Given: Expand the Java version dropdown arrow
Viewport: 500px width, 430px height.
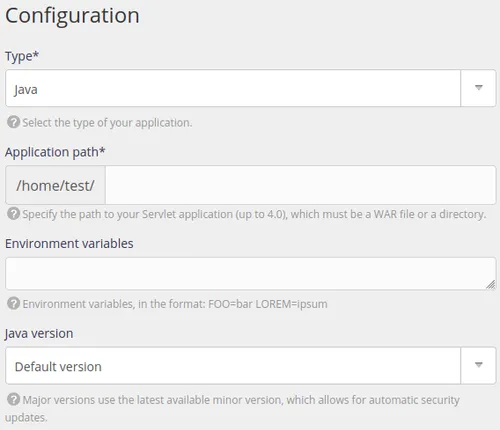Looking at the screenshot, I should (478, 365).
